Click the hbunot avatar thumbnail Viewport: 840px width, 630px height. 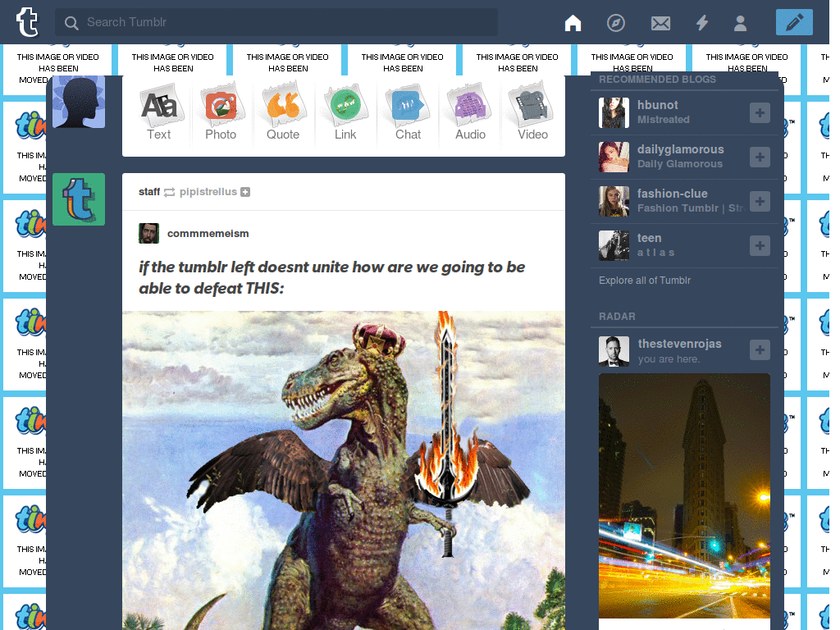pyautogui.click(x=614, y=112)
